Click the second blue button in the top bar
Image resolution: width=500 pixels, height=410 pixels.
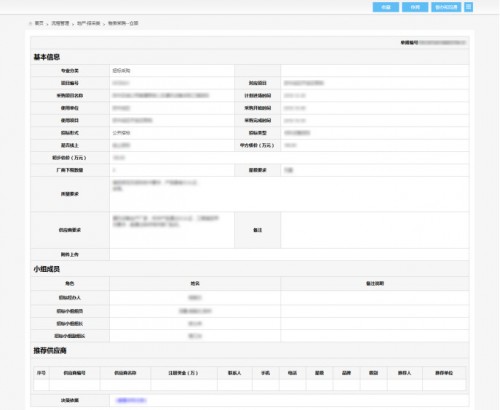point(415,7)
